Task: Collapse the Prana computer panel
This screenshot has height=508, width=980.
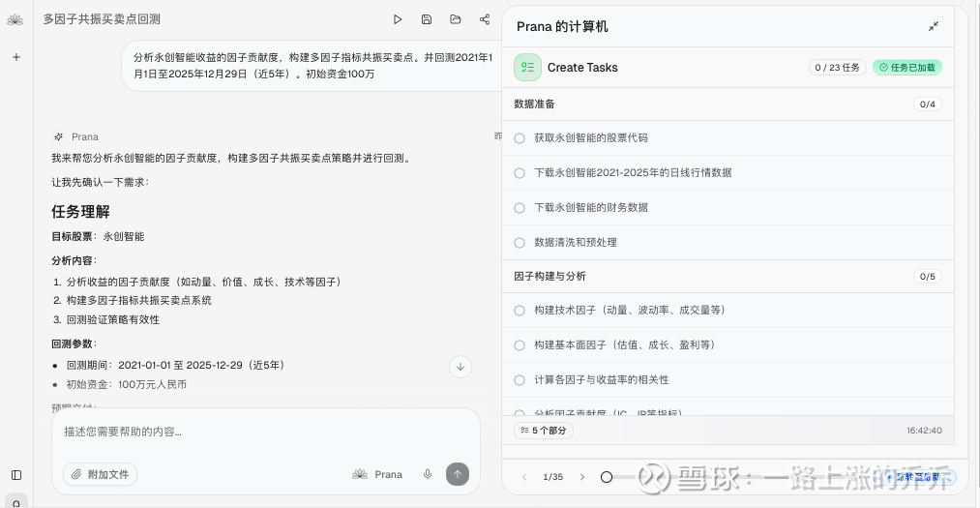Action: (x=934, y=26)
